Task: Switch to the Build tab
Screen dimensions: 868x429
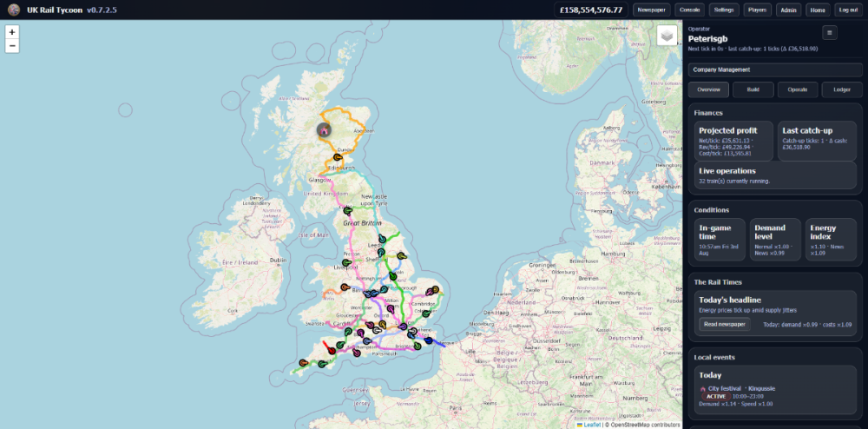Action: 753,89
